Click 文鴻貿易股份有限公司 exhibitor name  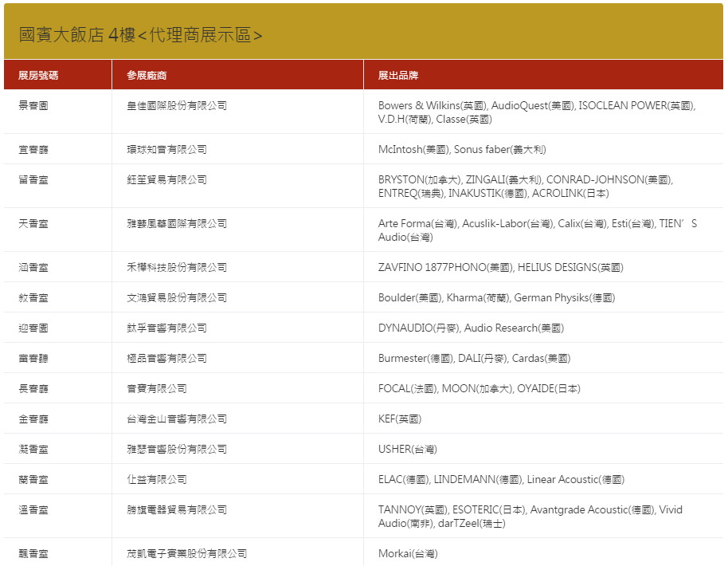(177, 297)
